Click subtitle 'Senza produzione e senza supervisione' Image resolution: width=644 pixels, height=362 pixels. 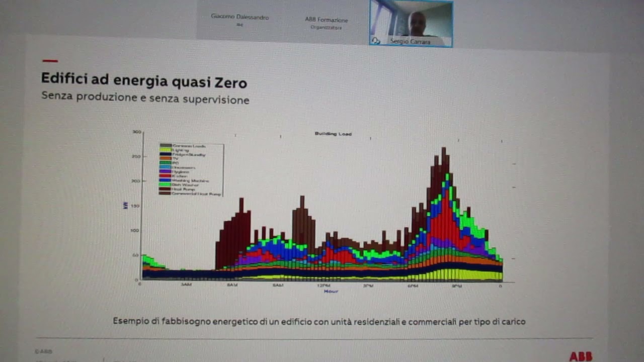coord(145,97)
